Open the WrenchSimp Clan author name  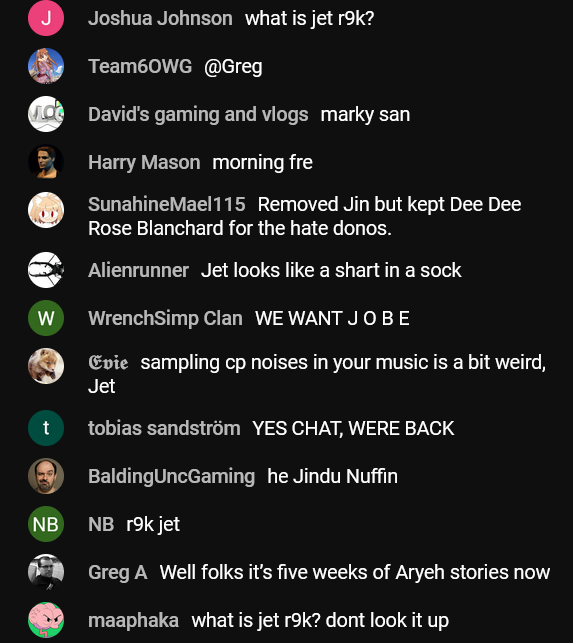(x=165, y=318)
